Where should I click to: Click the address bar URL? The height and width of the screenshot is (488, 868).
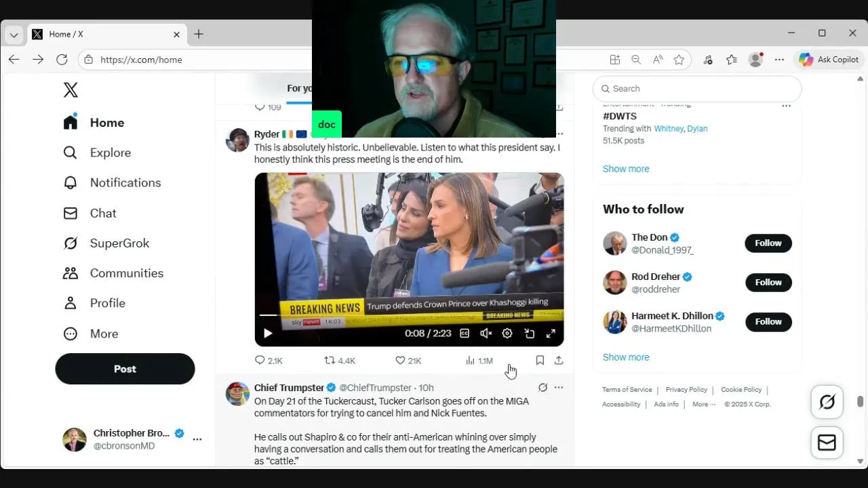coord(141,60)
